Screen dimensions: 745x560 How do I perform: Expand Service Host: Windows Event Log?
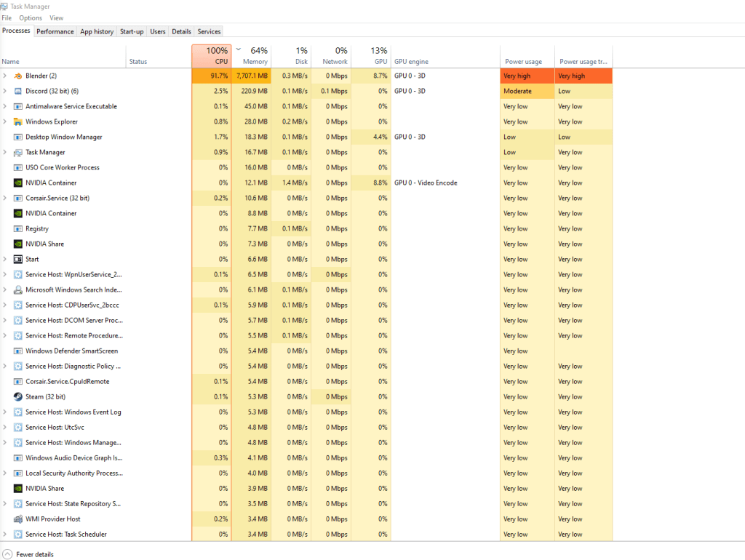point(5,412)
